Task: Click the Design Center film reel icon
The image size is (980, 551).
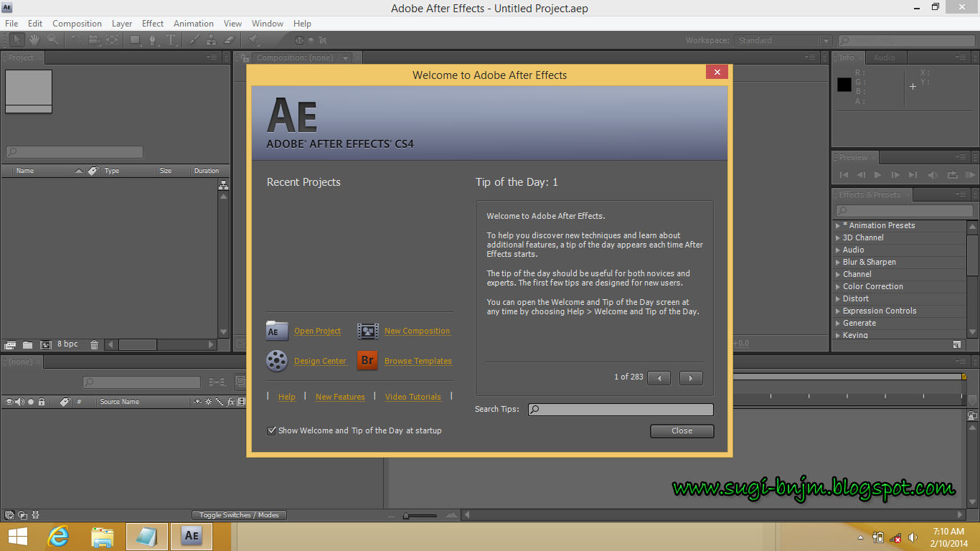Action: click(277, 360)
